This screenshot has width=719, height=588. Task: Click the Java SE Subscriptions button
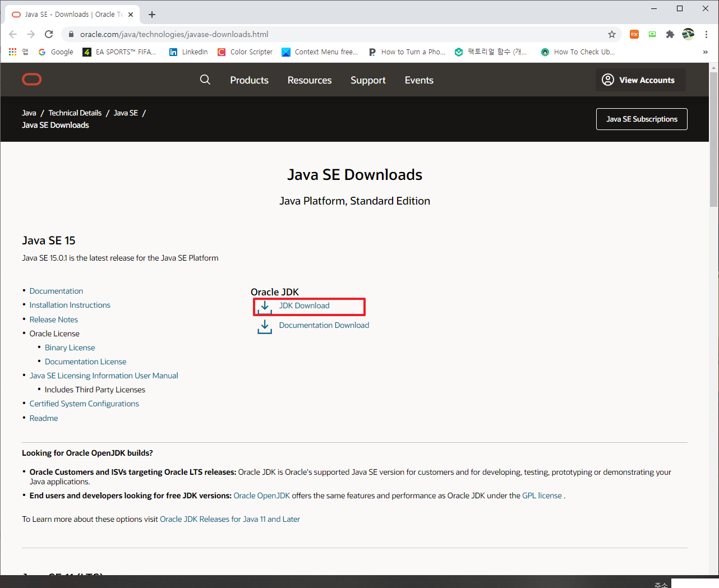pyautogui.click(x=642, y=119)
